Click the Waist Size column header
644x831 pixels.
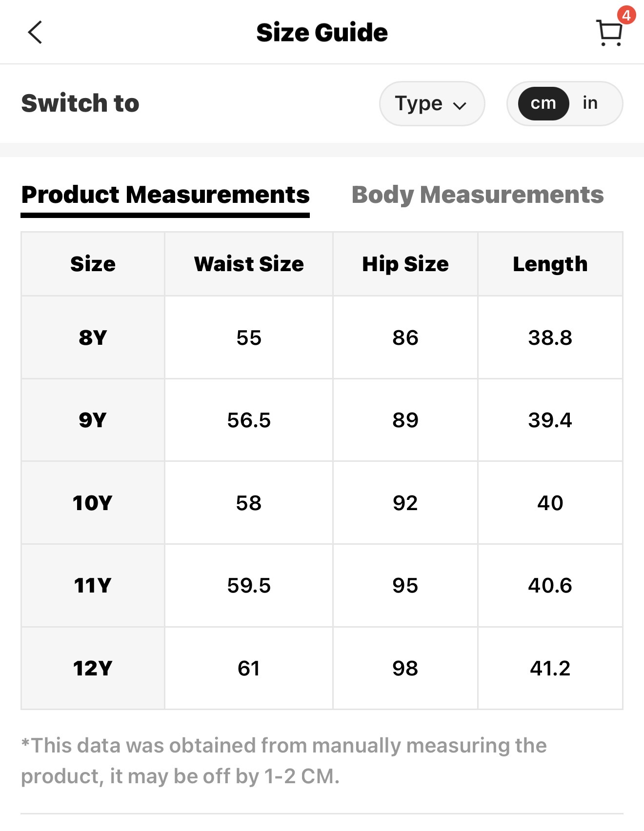[249, 264]
